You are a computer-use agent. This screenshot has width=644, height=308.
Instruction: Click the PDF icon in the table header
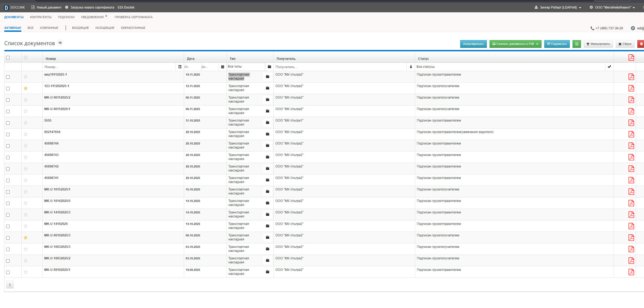point(631,58)
